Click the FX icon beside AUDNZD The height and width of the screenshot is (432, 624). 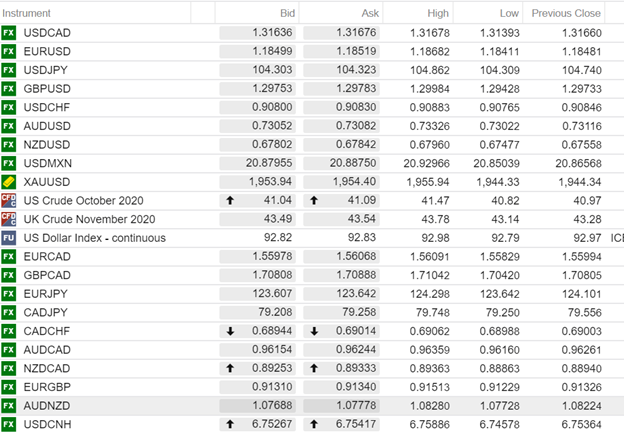click(x=9, y=406)
